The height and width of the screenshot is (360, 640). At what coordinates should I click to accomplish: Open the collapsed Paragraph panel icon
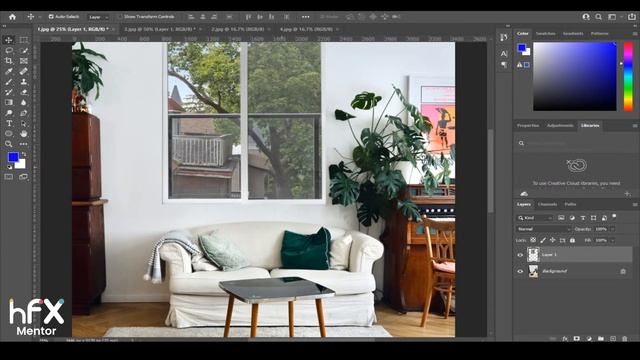click(504, 65)
